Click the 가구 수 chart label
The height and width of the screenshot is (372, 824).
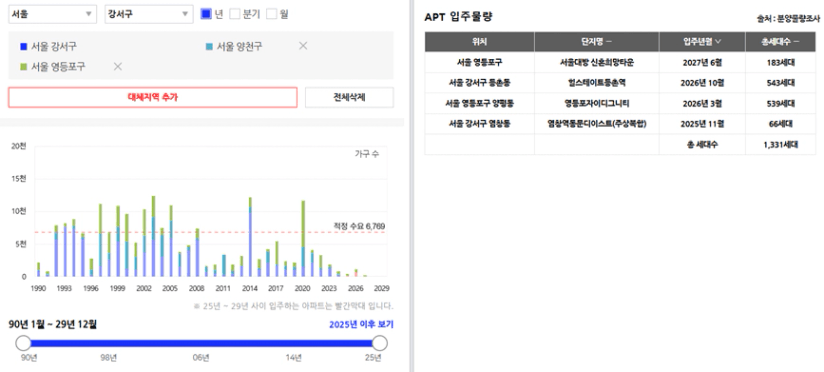pos(366,154)
